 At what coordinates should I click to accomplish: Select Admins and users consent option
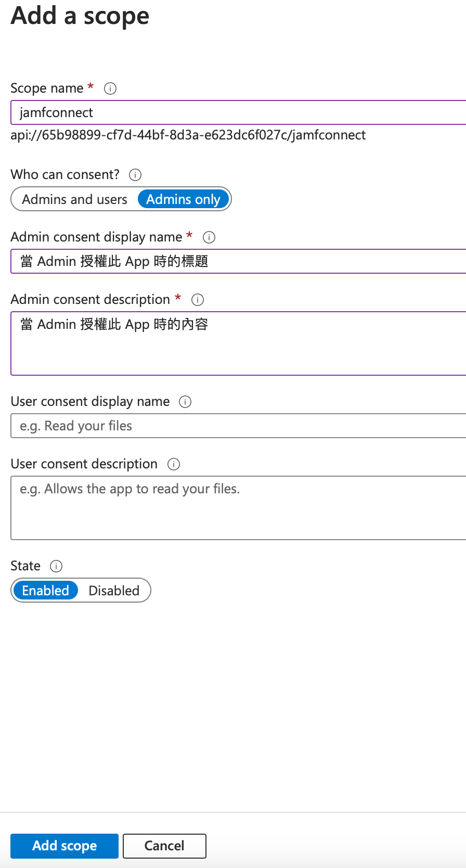pos(74,199)
